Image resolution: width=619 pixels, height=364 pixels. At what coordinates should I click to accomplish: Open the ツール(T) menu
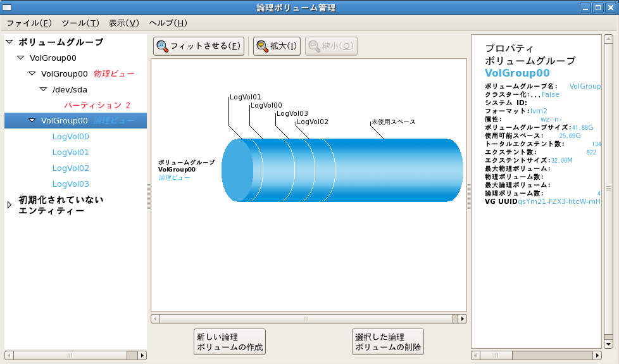pyautogui.click(x=80, y=23)
